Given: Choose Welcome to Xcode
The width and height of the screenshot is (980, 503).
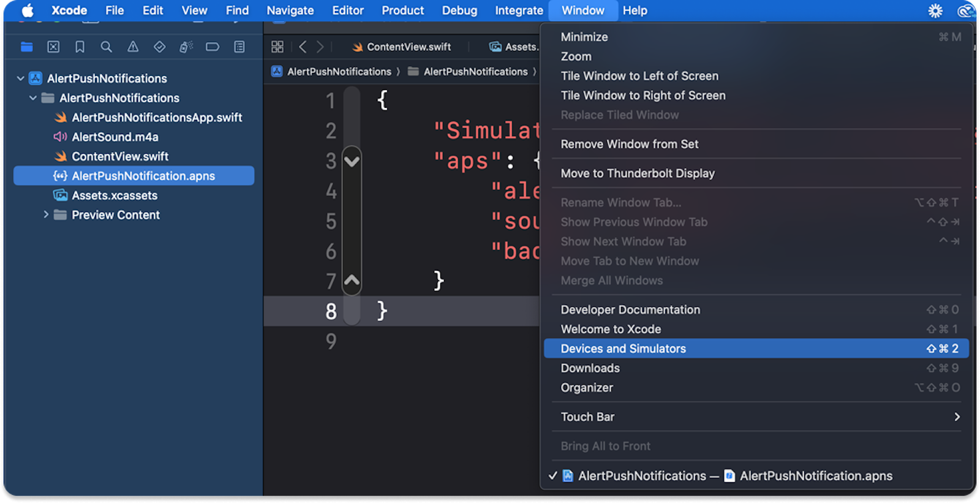Looking at the screenshot, I should [756, 330].
